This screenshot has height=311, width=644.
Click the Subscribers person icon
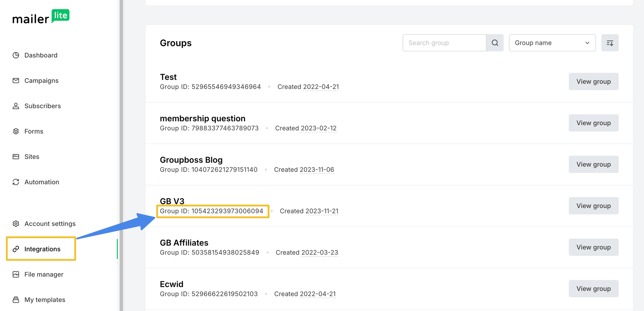pyautogui.click(x=16, y=106)
